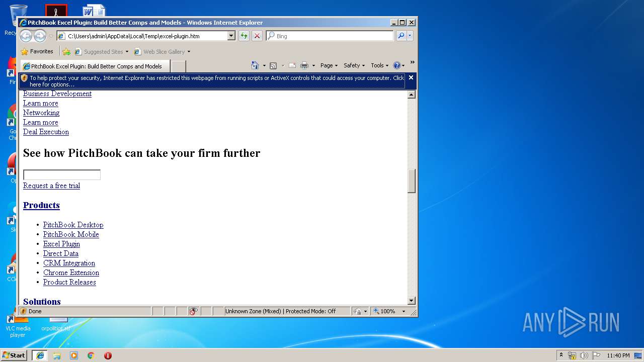Open Internet Explorer from the taskbar
Screen dimensions: 644x362
pyautogui.click(x=40, y=355)
